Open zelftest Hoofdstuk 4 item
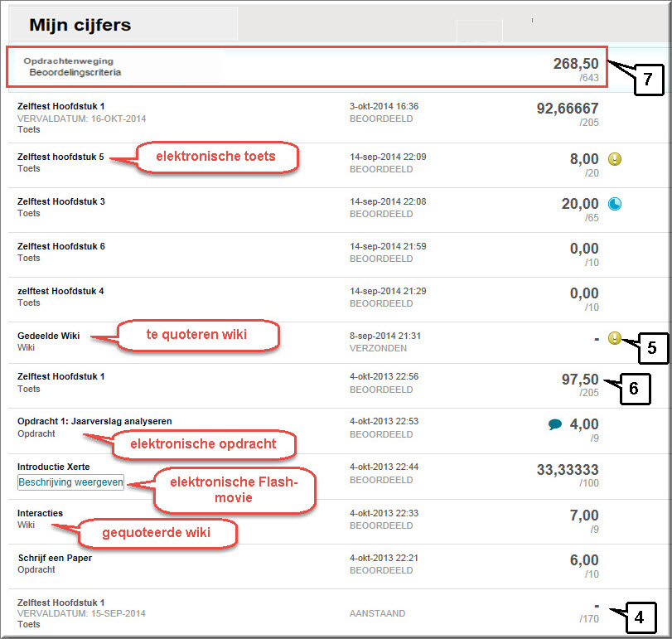The height and width of the screenshot is (639, 672). click(x=60, y=291)
